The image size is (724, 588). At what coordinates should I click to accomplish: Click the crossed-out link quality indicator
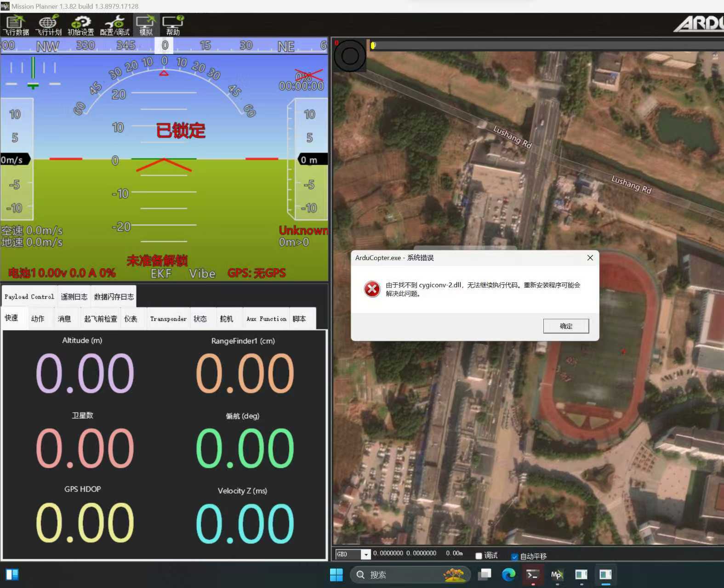click(x=308, y=75)
